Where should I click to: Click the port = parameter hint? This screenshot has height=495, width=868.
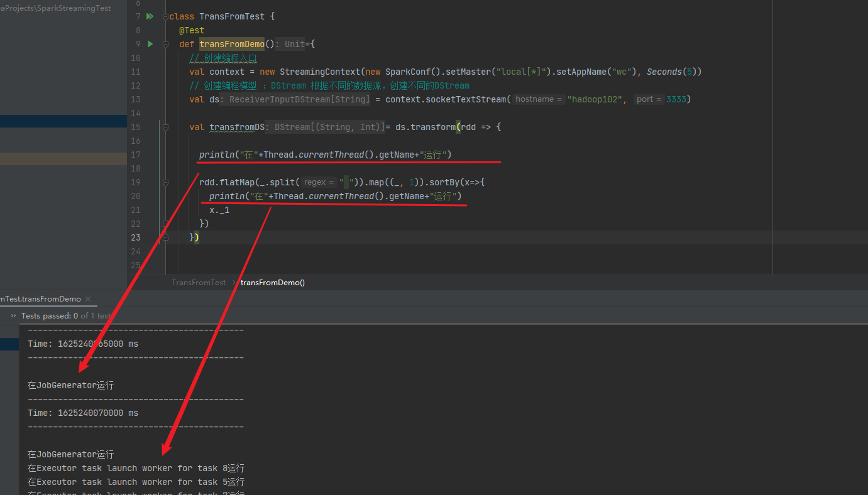pos(649,99)
